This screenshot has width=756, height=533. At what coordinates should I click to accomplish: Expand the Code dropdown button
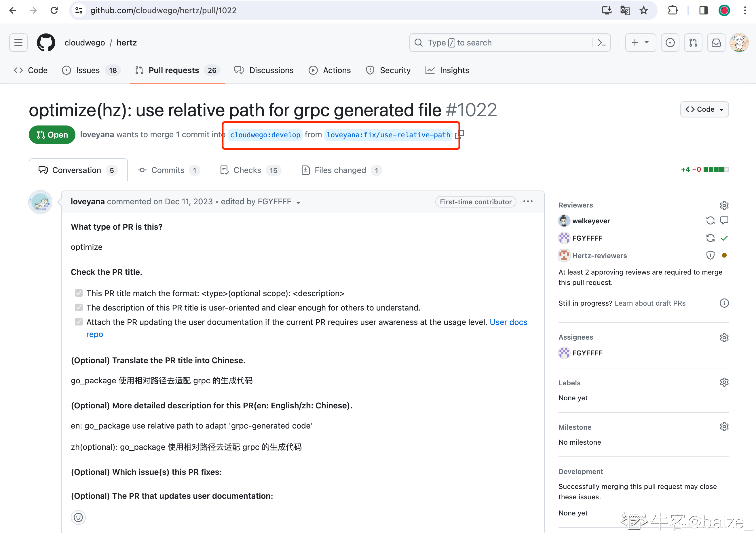[704, 109]
